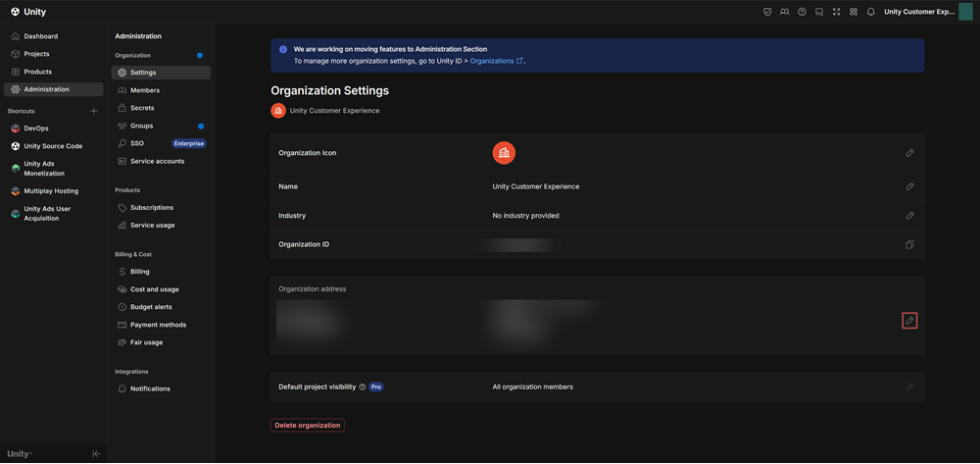Follow the Organizations link in the banner
This screenshot has height=464, width=980.
coord(496,61)
